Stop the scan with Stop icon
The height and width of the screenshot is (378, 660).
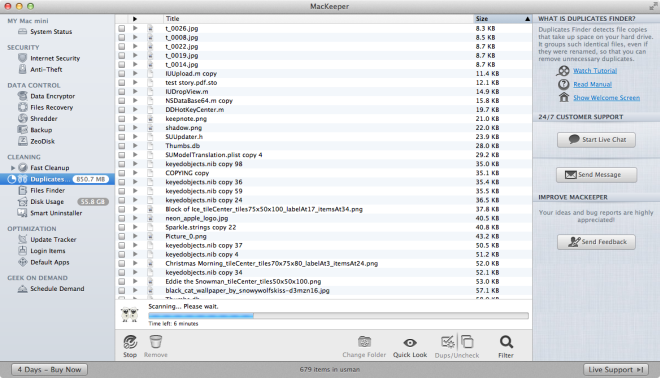click(x=130, y=342)
